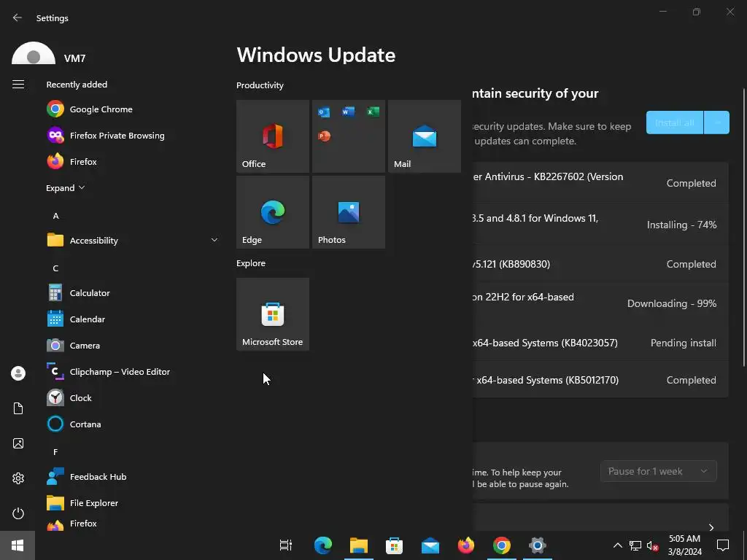Open Documents from the Start sidebar

[18, 408]
